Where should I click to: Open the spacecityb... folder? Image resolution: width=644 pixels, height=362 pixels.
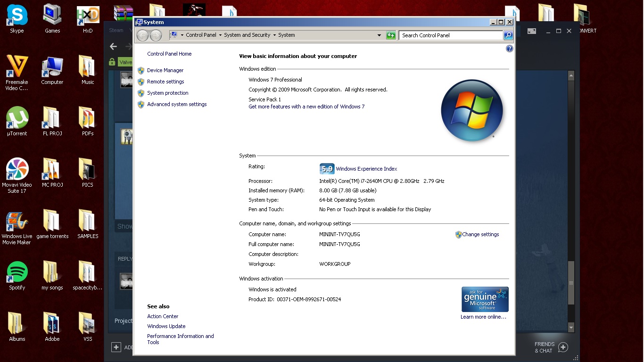(88, 276)
